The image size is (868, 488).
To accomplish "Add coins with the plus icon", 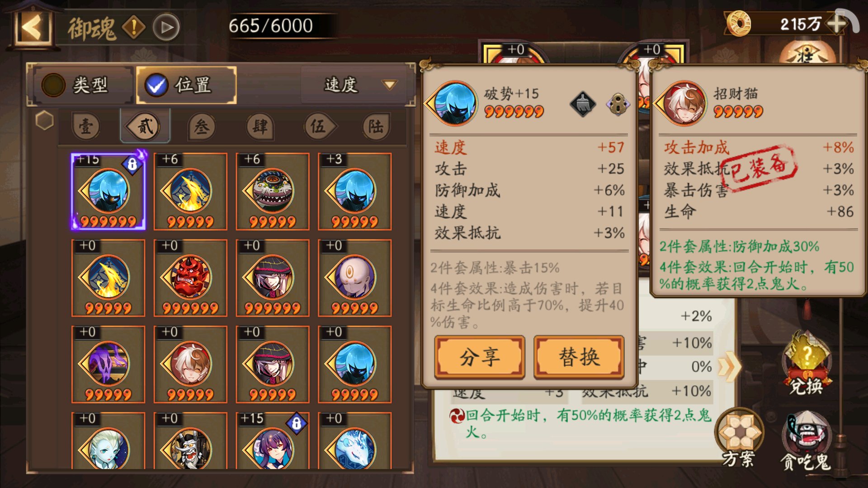I will tap(837, 23).
